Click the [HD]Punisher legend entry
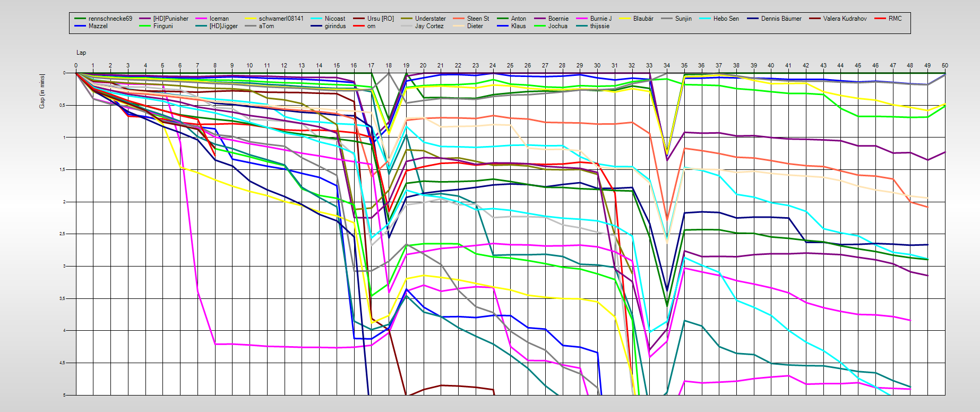This screenshot has height=412, width=980. 170,19
